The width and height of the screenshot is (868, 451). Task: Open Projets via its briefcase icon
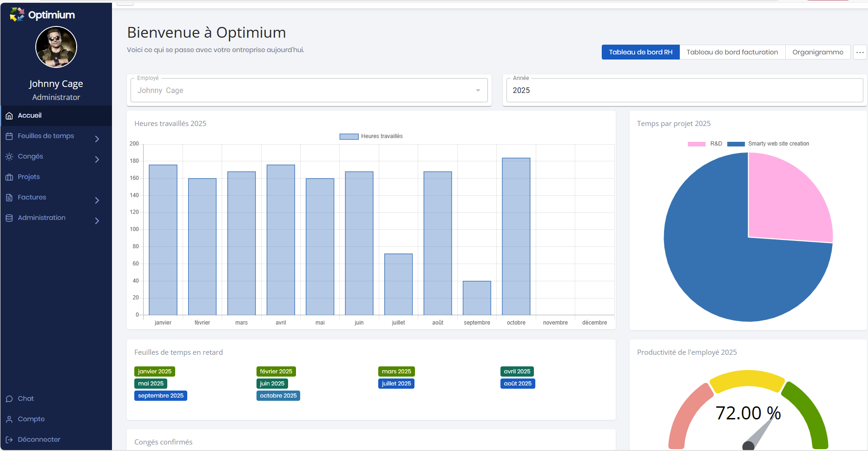coord(9,177)
